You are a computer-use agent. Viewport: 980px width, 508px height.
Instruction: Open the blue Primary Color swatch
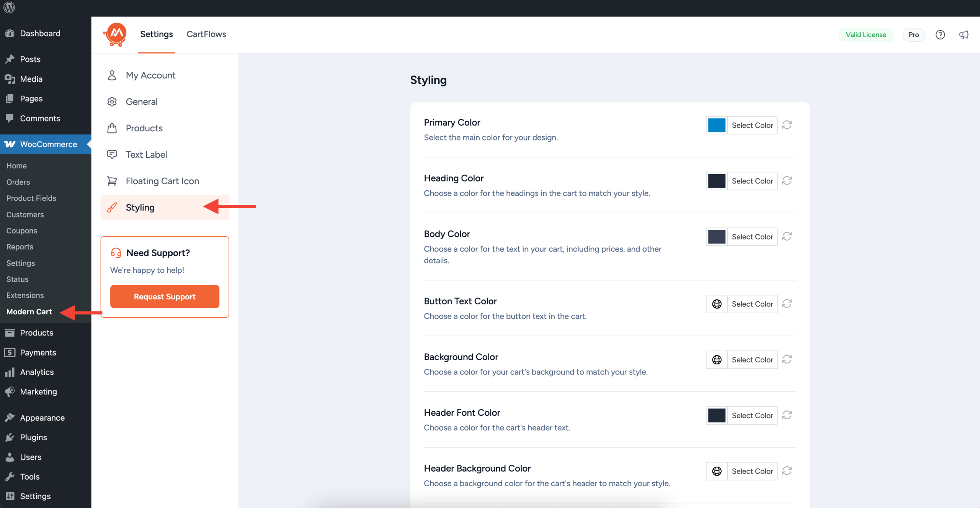pos(717,125)
